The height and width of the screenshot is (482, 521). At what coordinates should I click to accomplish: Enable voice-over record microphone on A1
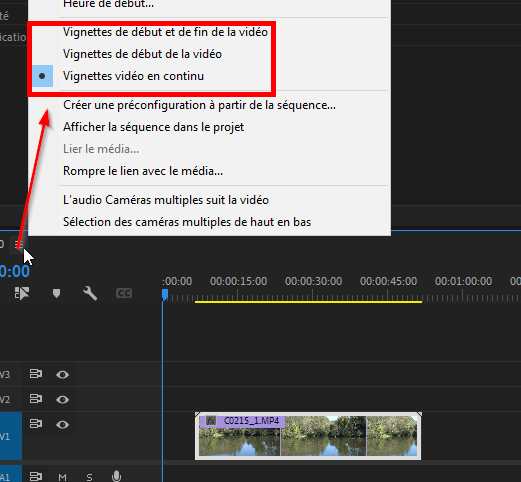116,476
